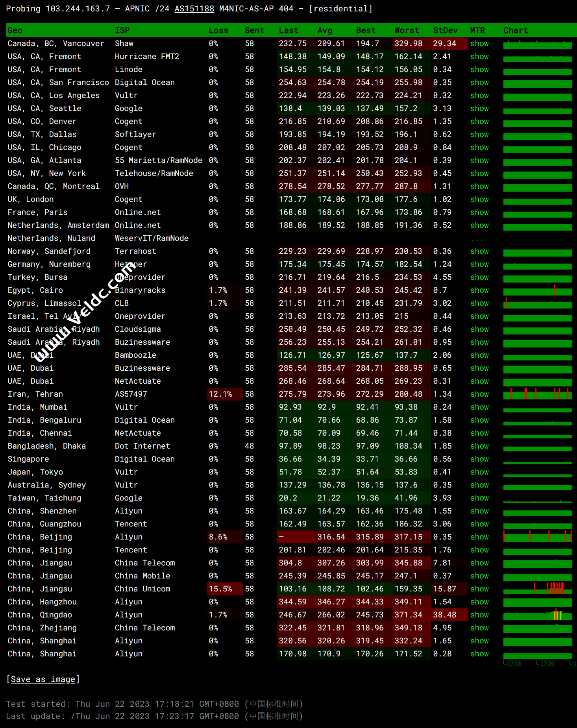Open MTR for Amsterdam Online.net row
This screenshot has height=728, width=577.
479,225
